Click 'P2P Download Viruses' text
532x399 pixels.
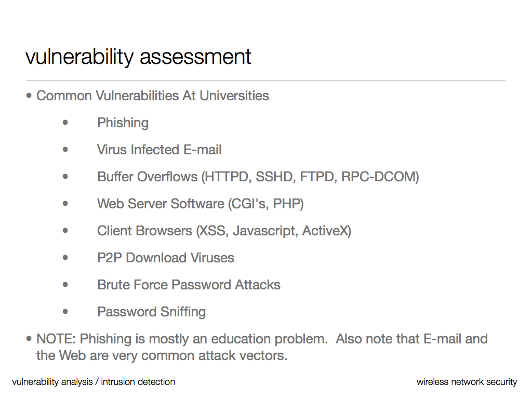165,258
